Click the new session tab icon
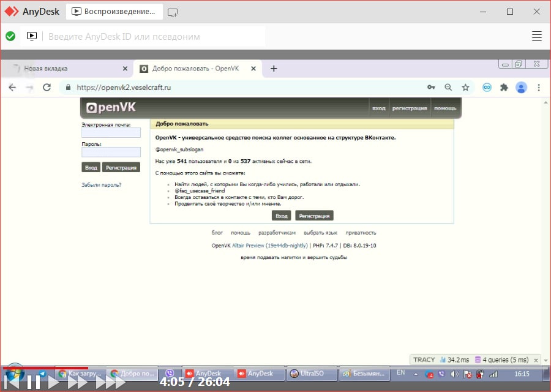 pos(173,12)
